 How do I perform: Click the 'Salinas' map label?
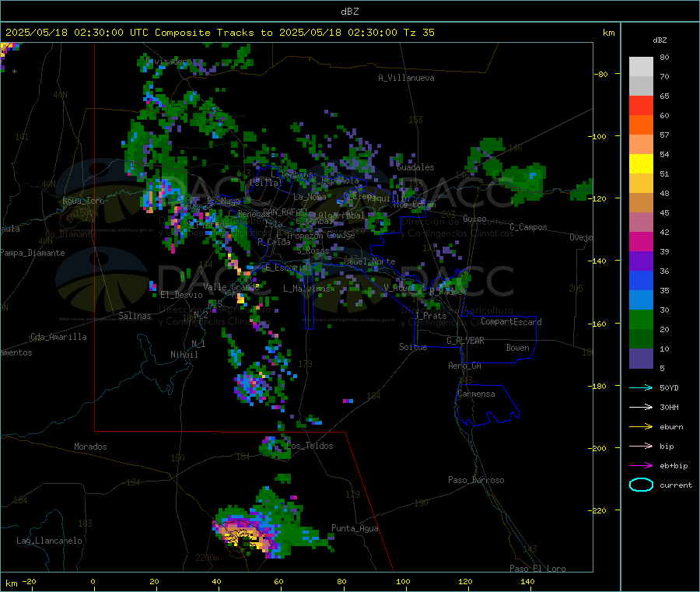[x=135, y=316]
